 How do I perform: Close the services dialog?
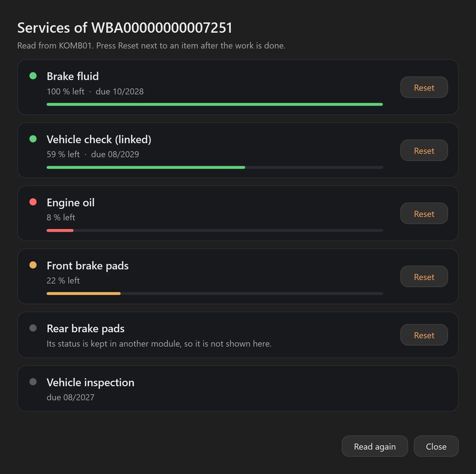436,446
